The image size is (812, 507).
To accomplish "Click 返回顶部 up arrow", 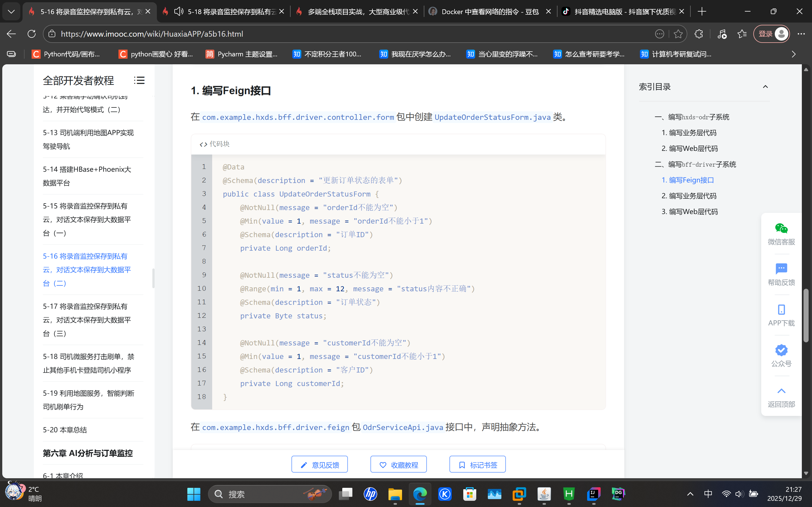I will (x=781, y=391).
